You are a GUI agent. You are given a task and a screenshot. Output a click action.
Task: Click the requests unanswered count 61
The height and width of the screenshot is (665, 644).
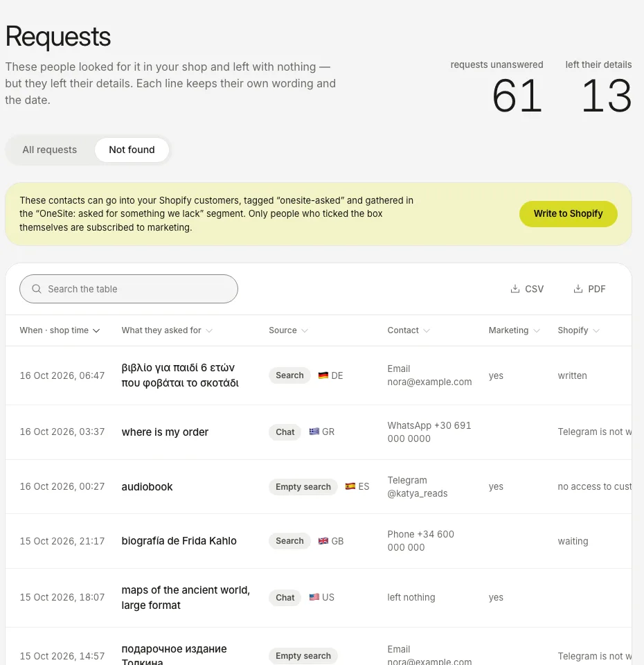[x=517, y=96]
